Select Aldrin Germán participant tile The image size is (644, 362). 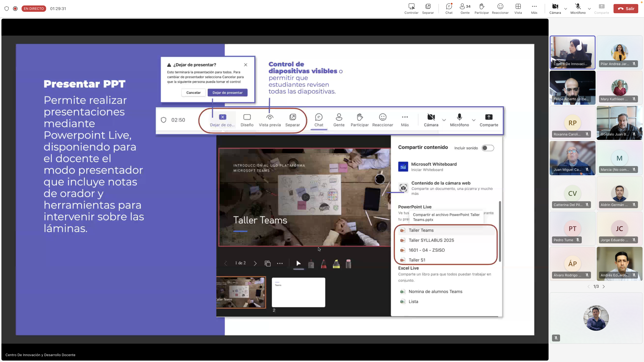point(619,193)
